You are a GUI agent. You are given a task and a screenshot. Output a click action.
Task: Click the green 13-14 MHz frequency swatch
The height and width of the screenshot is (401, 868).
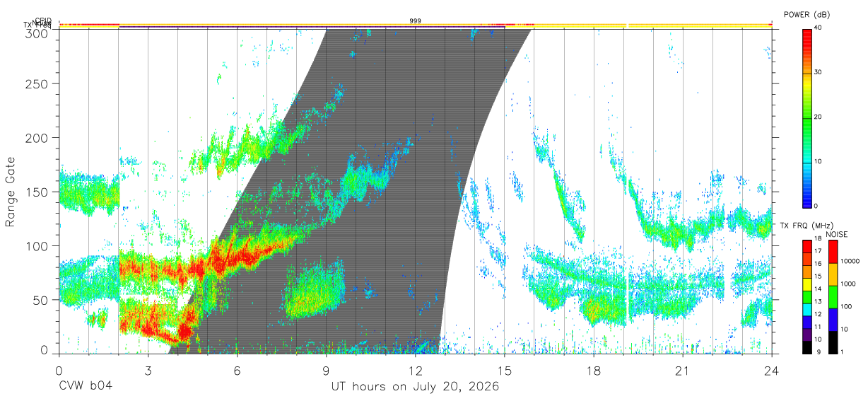coord(806,296)
